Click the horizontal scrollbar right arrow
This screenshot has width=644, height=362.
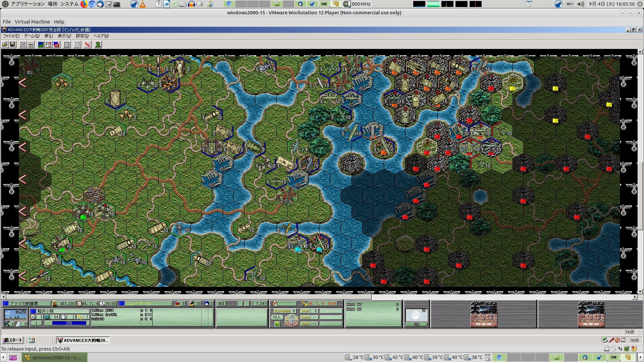tap(635, 297)
